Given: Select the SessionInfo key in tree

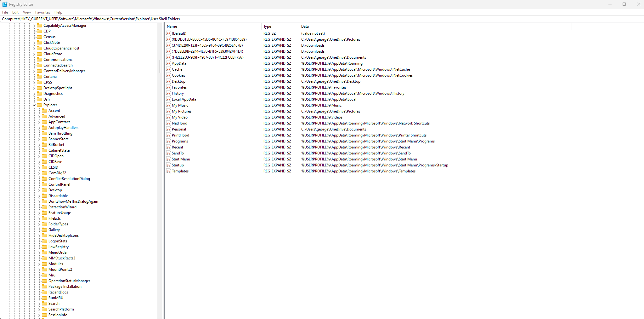Looking at the screenshot, I should point(58,315).
